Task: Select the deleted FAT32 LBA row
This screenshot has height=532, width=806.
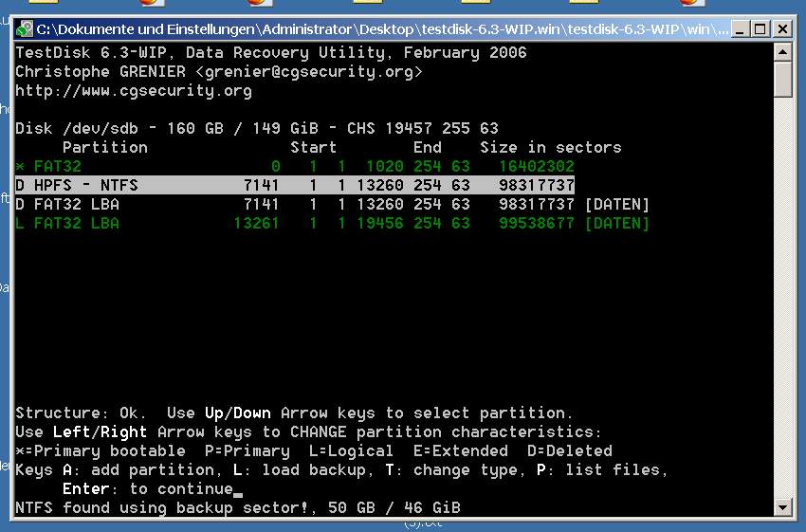Action: pyautogui.click(x=332, y=204)
